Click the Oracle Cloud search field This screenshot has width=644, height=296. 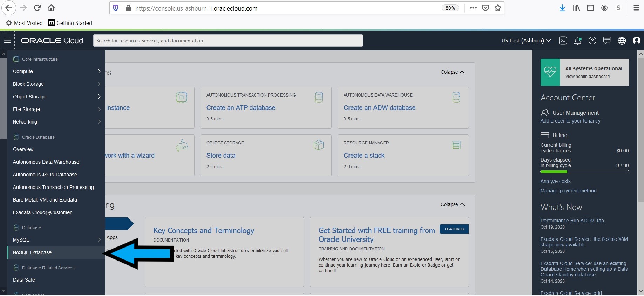(228, 41)
